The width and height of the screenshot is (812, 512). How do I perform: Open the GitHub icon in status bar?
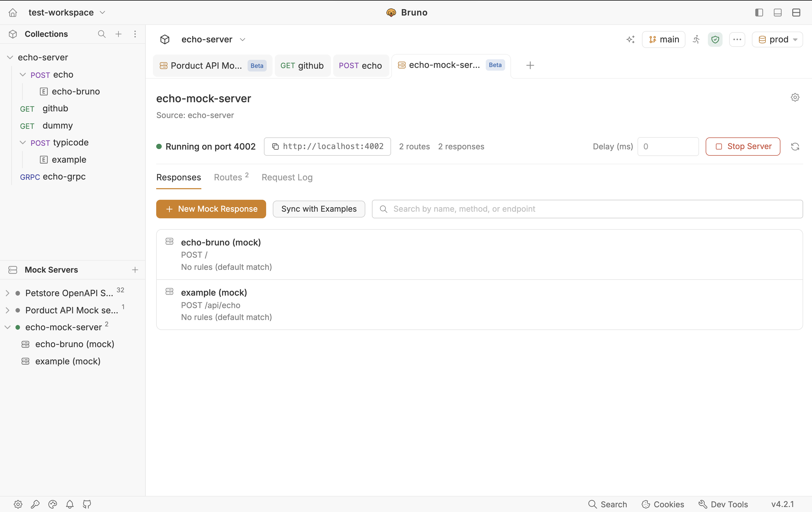point(87,504)
